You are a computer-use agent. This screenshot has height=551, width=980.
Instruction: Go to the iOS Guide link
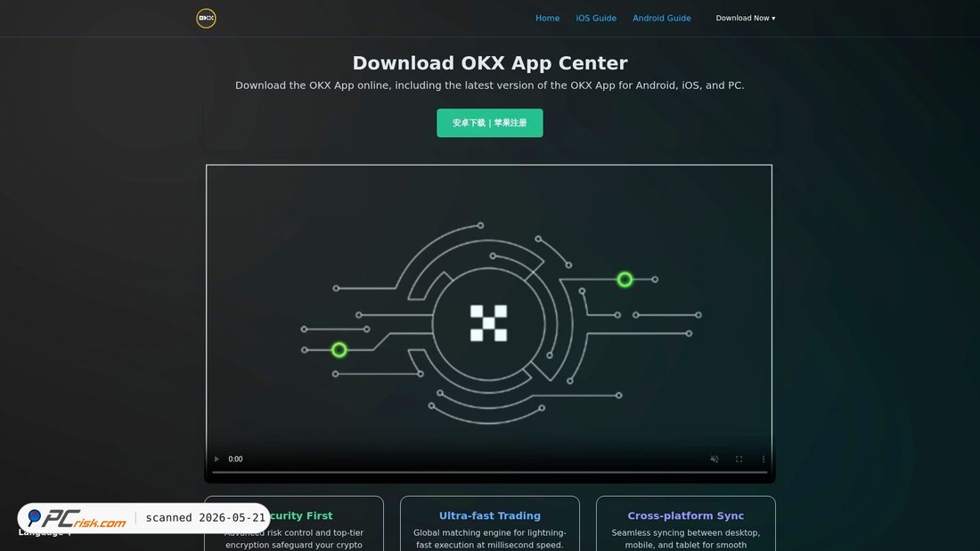(596, 18)
